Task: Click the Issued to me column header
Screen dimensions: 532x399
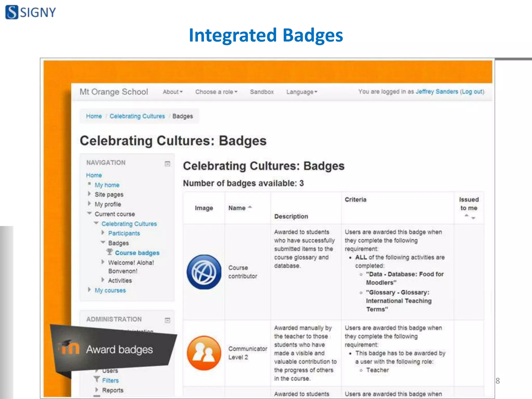Action: pyautogui.click(x=469, y=204)
